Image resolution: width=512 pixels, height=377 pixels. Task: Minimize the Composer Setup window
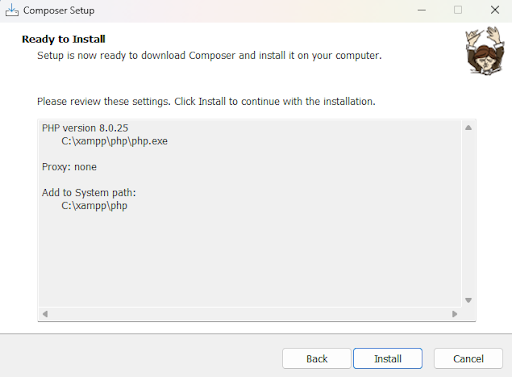point(422,10)
